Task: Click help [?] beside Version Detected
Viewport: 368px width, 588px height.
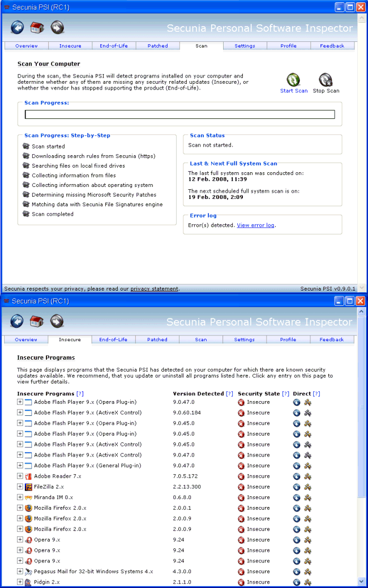Action: click(229, 393)
